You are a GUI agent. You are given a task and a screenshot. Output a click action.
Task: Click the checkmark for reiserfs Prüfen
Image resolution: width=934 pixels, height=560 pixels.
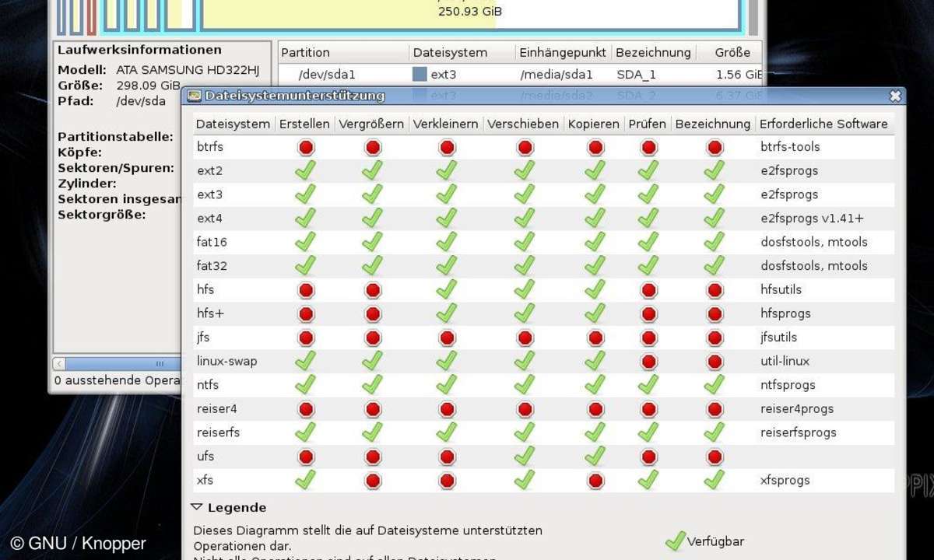(x=648, y=432)
